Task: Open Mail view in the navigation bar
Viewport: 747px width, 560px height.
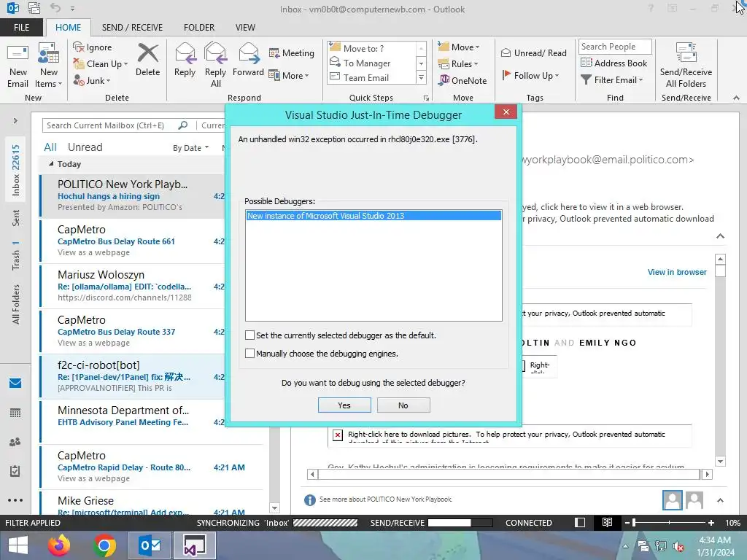Action: (x=15, y=383)
